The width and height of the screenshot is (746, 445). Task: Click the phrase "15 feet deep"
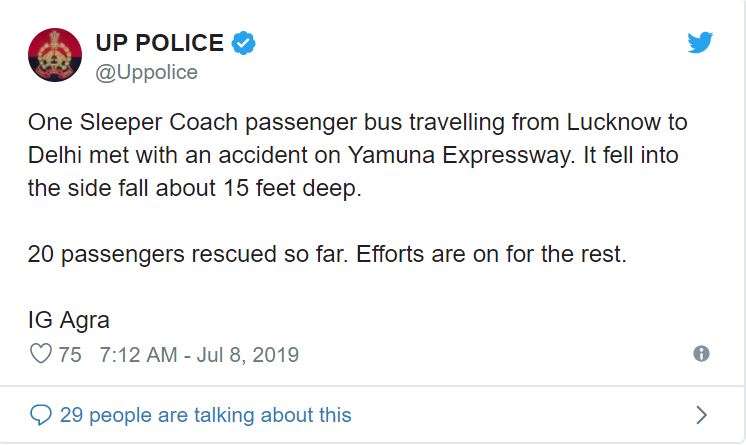coord(292,188)
